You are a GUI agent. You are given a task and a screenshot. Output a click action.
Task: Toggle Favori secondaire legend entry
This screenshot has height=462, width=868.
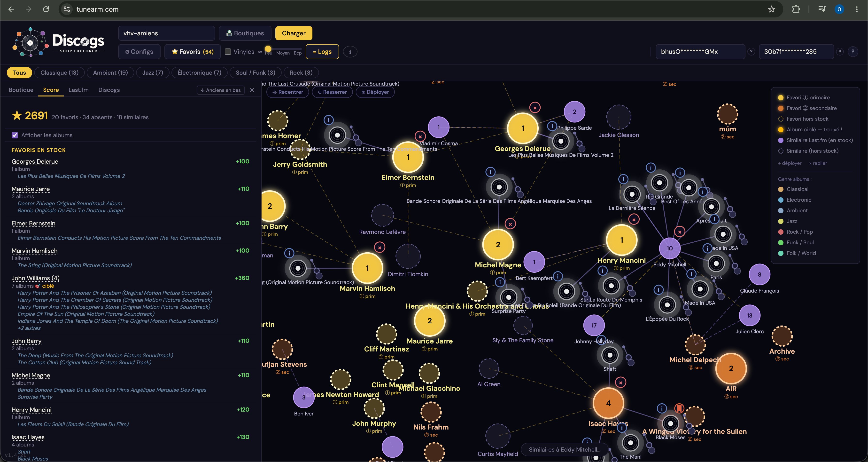[x=807, y=108]
